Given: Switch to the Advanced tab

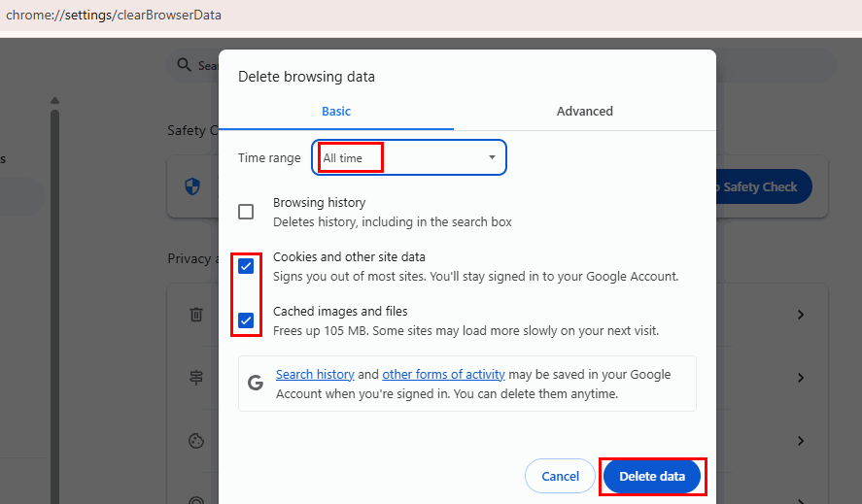Looking at the screenshot, I should click(x=584, y=111).
